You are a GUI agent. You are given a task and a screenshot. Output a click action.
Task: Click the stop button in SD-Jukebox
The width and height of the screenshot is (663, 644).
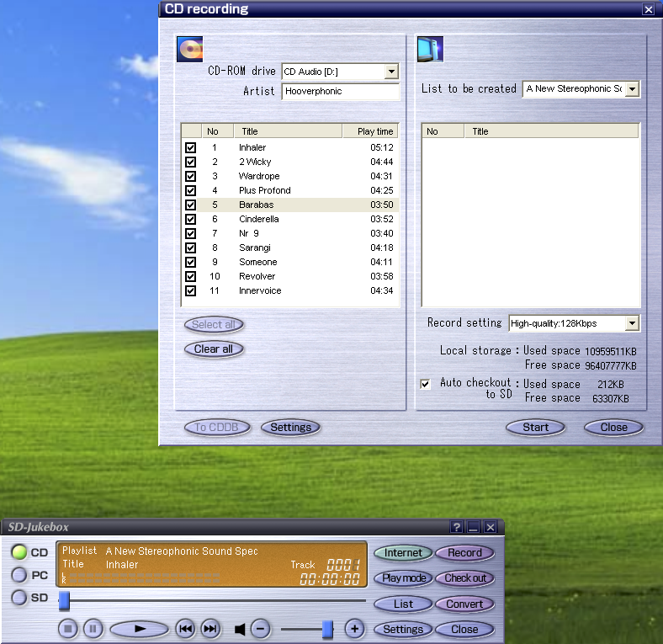tap(67, 629)
